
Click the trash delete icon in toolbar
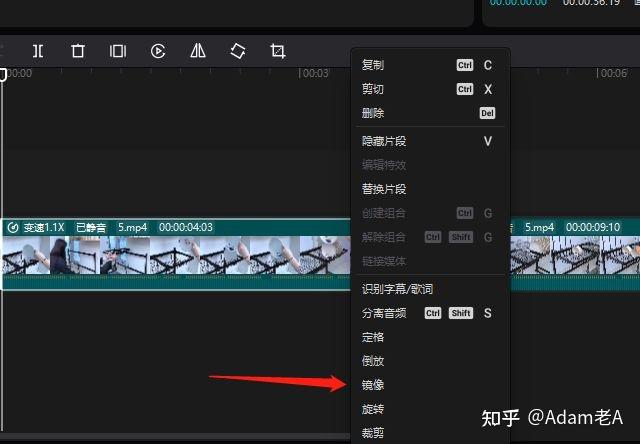78,51
